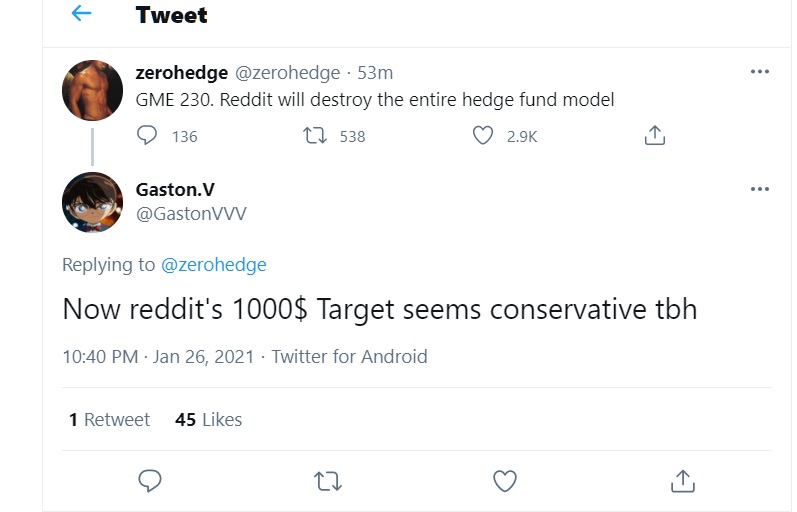The width and height of the screenshot is (797, 512).
Task: Open the @zerohedge mention link in reply line
Action: pos(213,265)
